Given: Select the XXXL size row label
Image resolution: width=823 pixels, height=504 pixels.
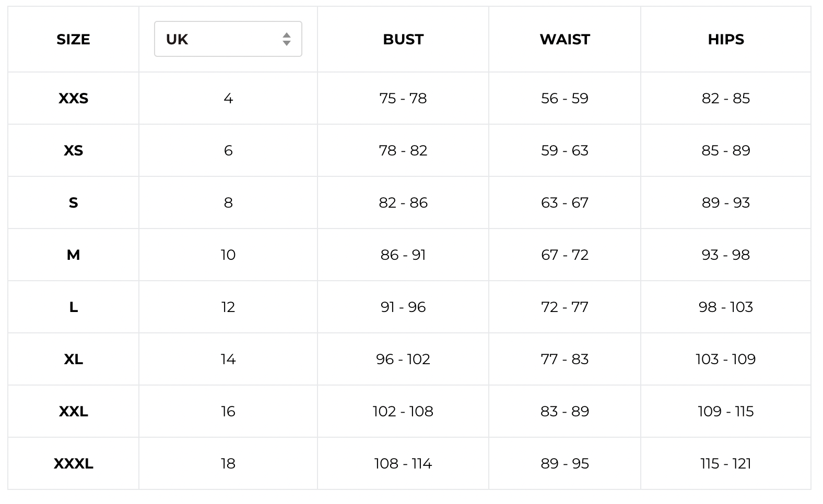Looking at the screenshot, I should tap(73, 464).
